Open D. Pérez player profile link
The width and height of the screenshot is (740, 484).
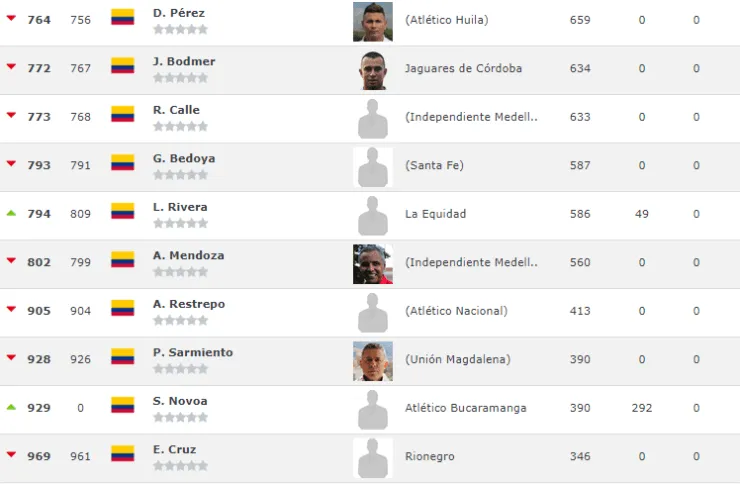[x=179, y=13]
